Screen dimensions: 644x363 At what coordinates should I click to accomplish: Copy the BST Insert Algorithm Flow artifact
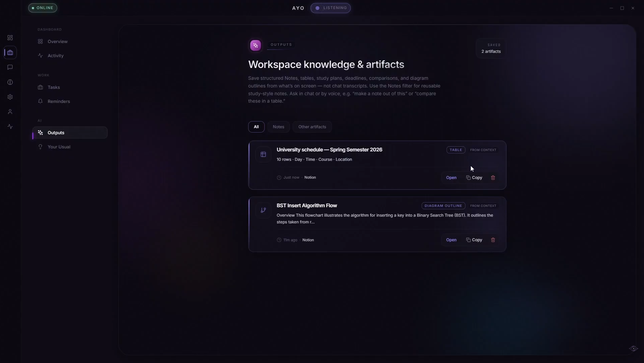(x=474, y=240)
